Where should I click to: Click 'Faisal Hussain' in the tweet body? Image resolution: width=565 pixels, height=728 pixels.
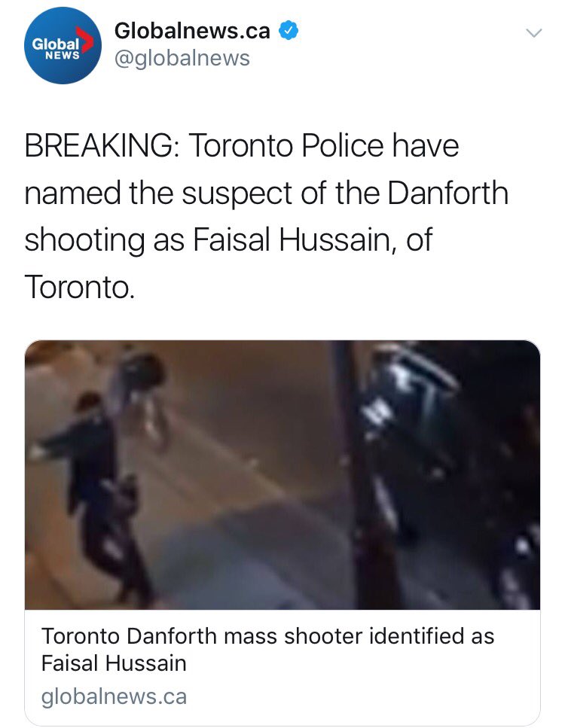(291, 240)
